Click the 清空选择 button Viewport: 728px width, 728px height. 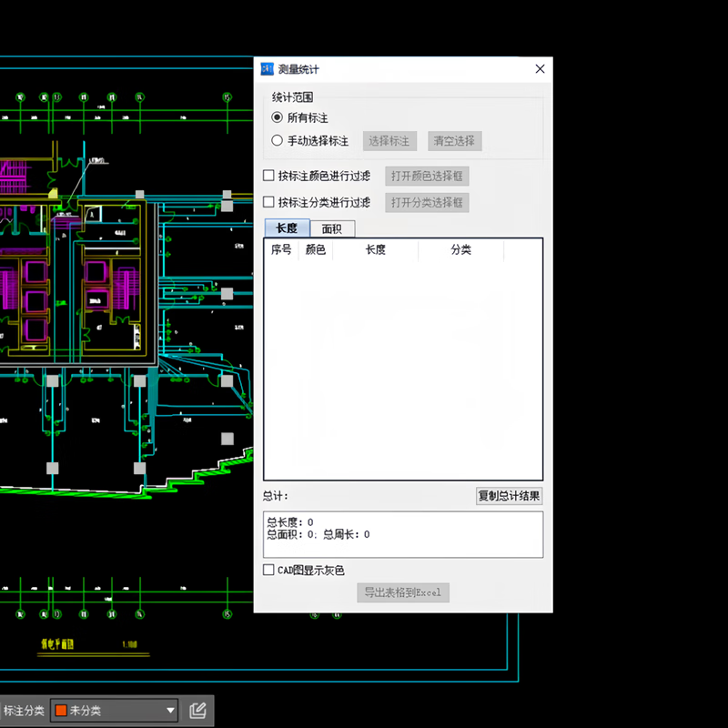click(454, 141)
